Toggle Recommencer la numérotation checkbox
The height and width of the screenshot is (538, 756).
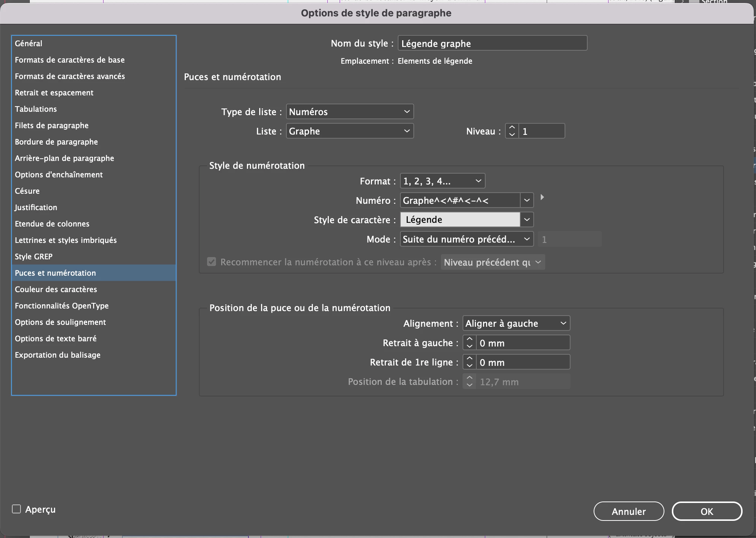point(212,262)
